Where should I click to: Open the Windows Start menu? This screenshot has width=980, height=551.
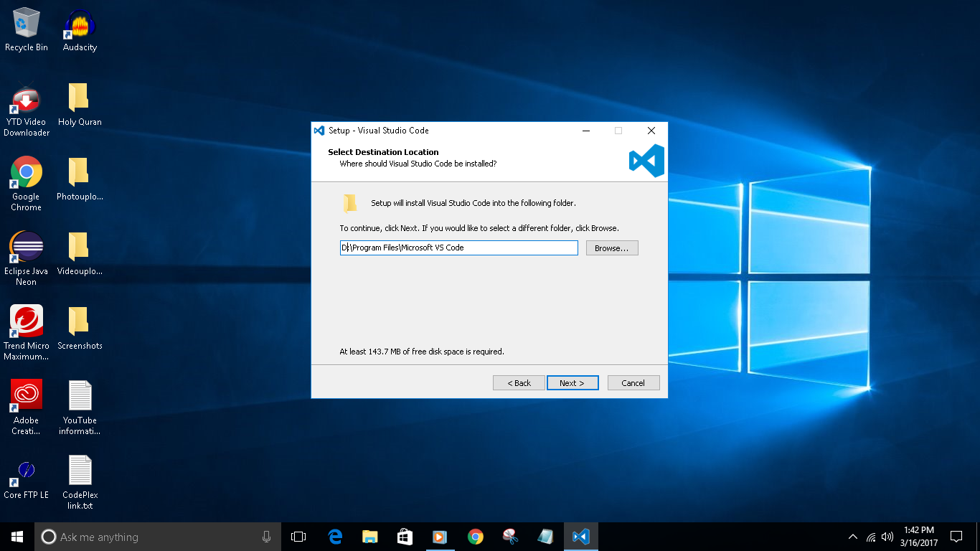tap(17, 537)
